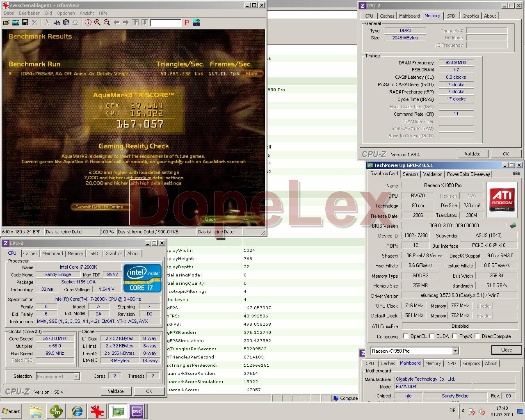Zoom out with the IrfanView magnifier minus icon
This screenshot has height=420, width=525.
click(x=107, y=23)
